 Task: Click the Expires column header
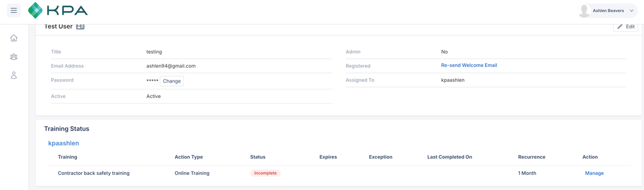[x=328, y=157]
